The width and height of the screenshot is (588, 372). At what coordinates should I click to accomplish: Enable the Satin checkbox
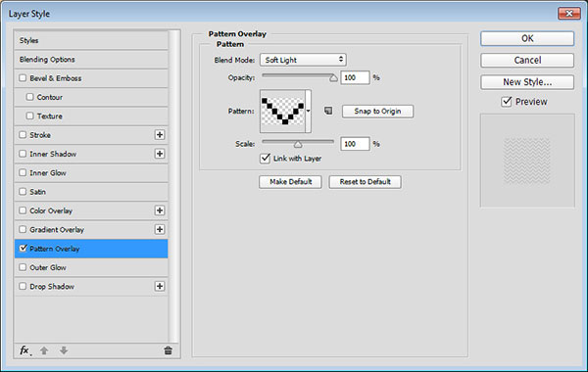(x=23, y=192)
